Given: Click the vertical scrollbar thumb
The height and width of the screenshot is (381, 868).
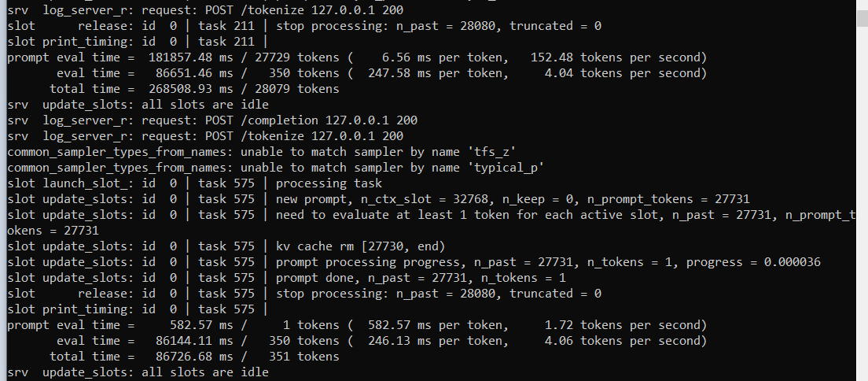Looking at the screenshot, I should pos(862,16).
